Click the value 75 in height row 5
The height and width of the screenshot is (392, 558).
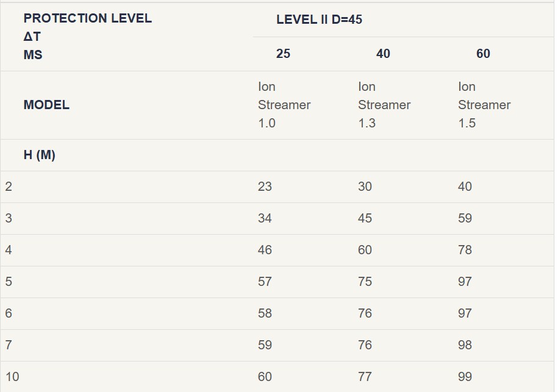365,282
